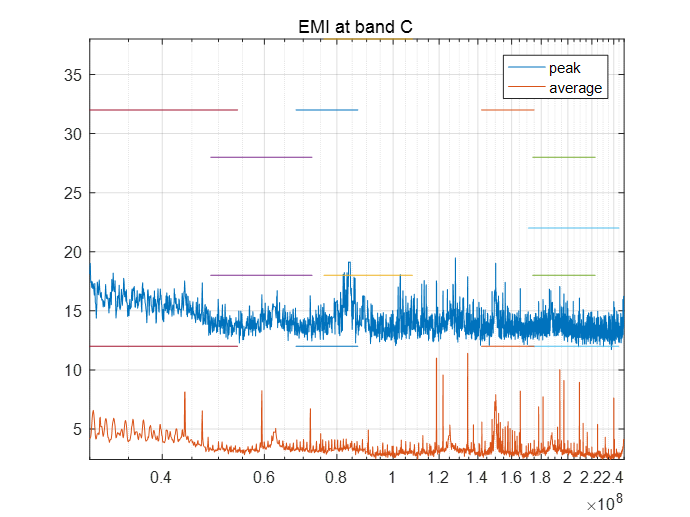Click the x-axis exponent label ×10^8
Viewport: 690px width, 517px height.
605,502
